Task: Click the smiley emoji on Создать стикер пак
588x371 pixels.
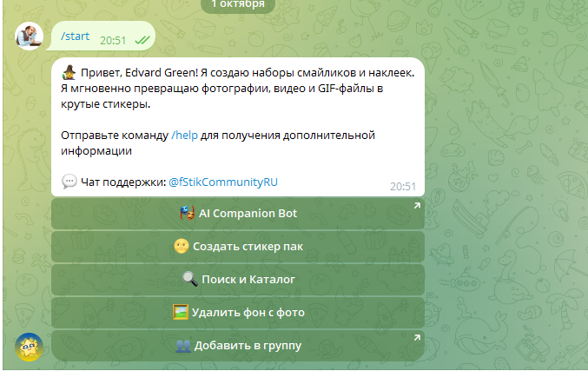Action: pyautogui.click(x=181, y=246)
